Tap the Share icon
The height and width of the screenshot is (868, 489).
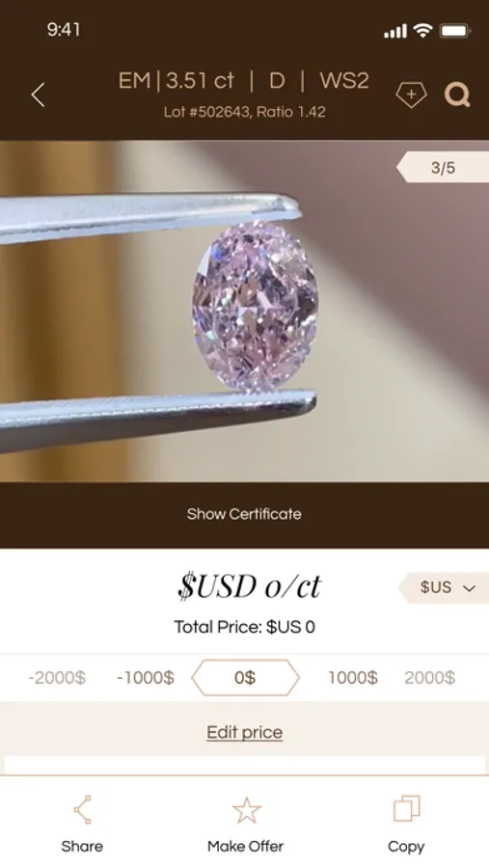coord(82,810)
